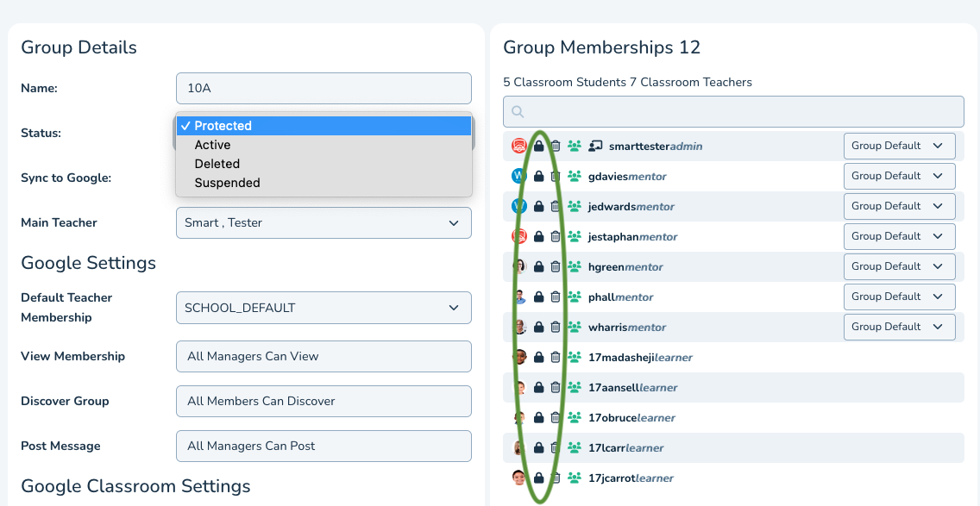The image size is (980, 506).
Task: Click the green group icon for 17lcarr
Action: click(575, 448)
